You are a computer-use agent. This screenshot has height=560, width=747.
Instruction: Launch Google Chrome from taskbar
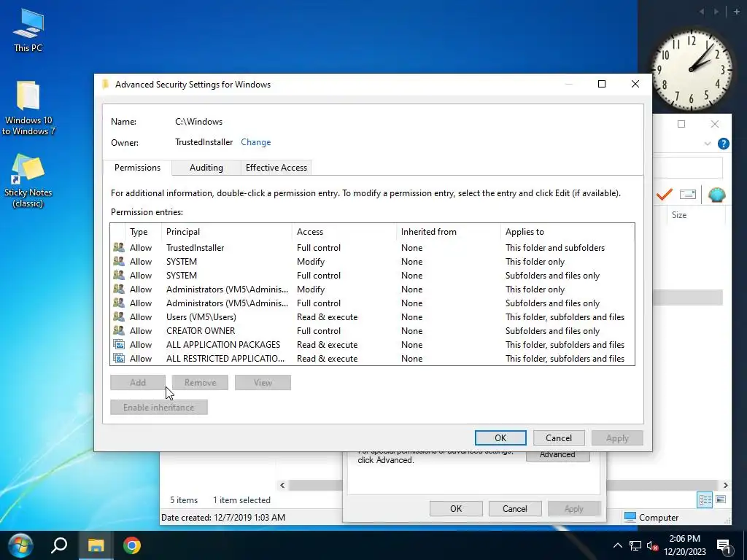(132, 545)
